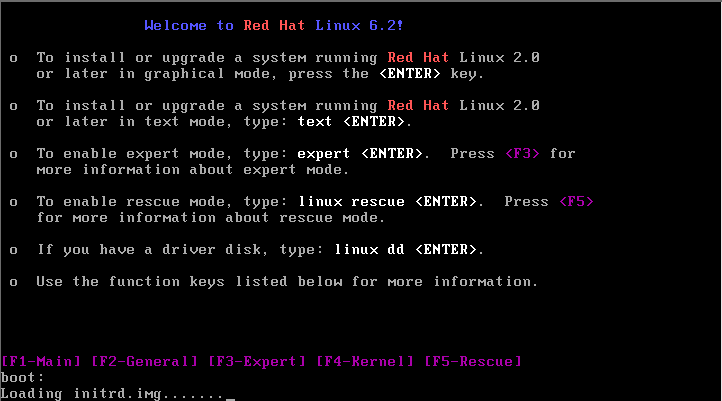Click the white 'expert' command text

click(x=324, y=153)
